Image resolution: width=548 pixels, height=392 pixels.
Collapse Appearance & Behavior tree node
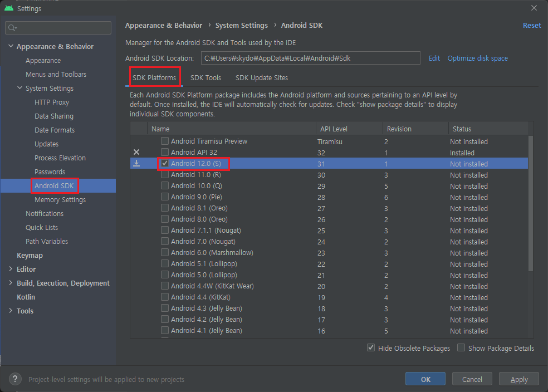click(x=11, y=46)
